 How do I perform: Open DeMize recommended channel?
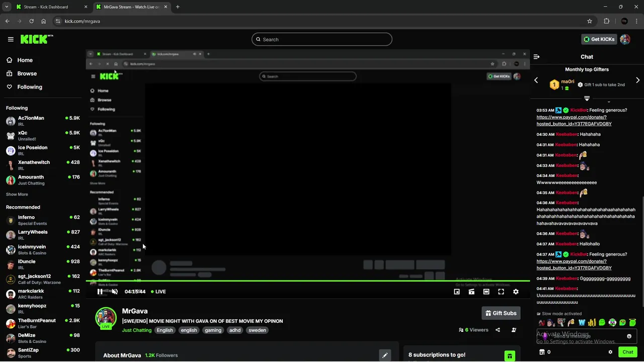click(43, 338)
